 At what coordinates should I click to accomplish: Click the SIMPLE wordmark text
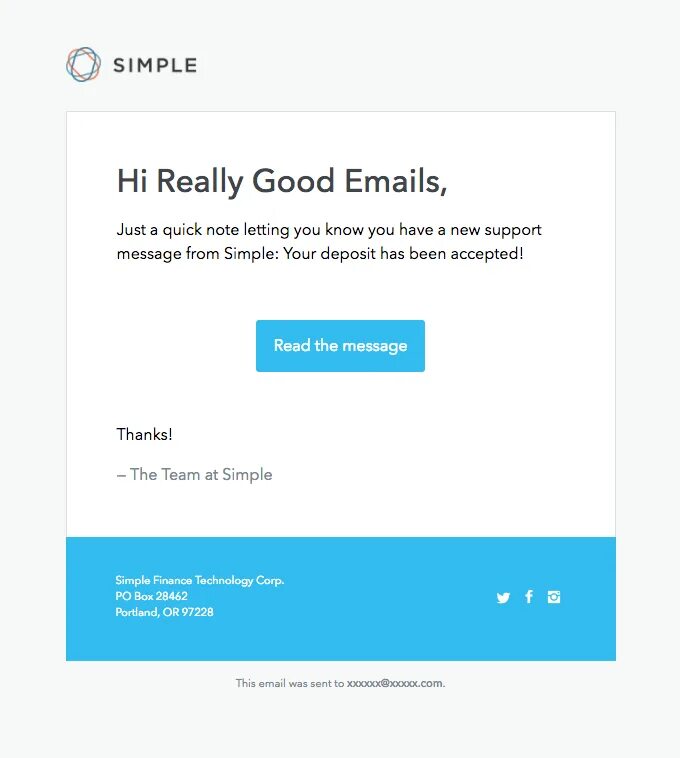155,66
